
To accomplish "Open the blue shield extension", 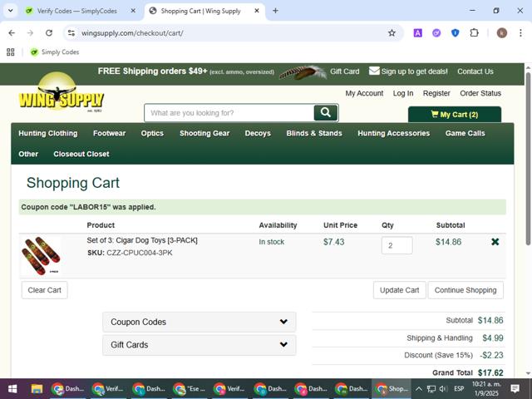I will point(456,33).
